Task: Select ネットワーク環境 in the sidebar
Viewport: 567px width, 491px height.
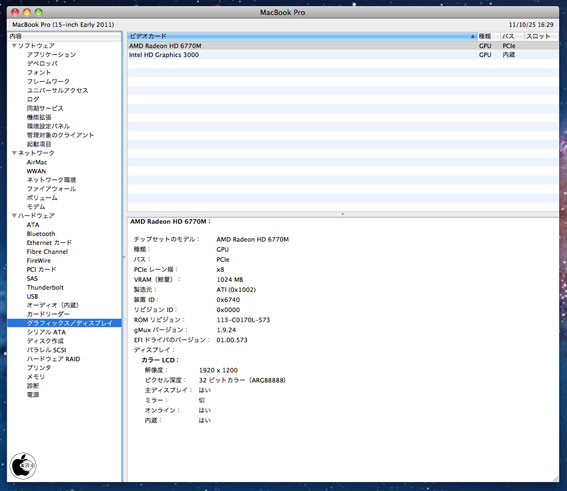Action: (51, 180)
